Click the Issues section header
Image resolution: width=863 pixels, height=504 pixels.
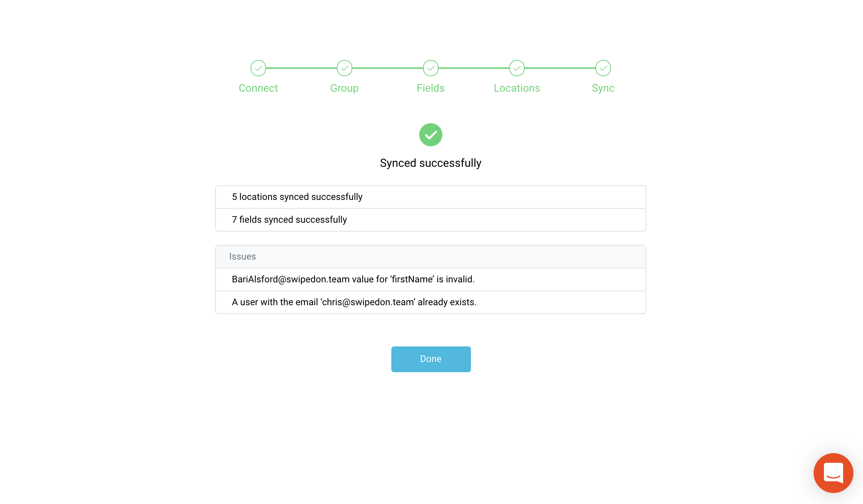pos(431,257)
